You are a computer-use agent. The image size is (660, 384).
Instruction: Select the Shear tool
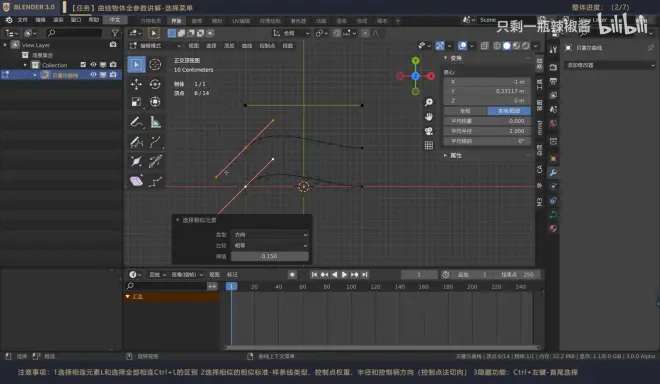point(136,181)
